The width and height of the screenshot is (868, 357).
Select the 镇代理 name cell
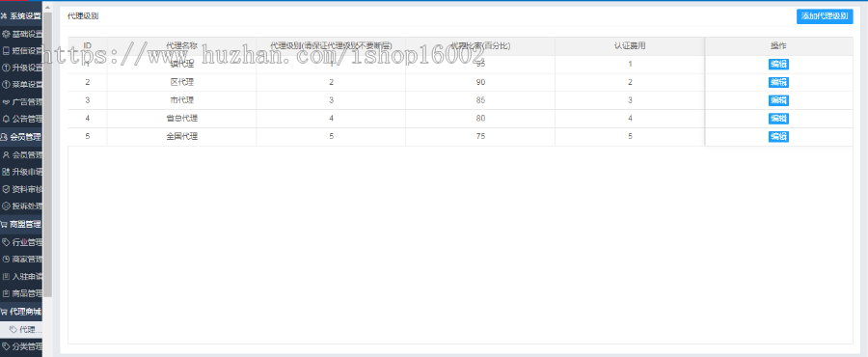(x=181, y=65)
